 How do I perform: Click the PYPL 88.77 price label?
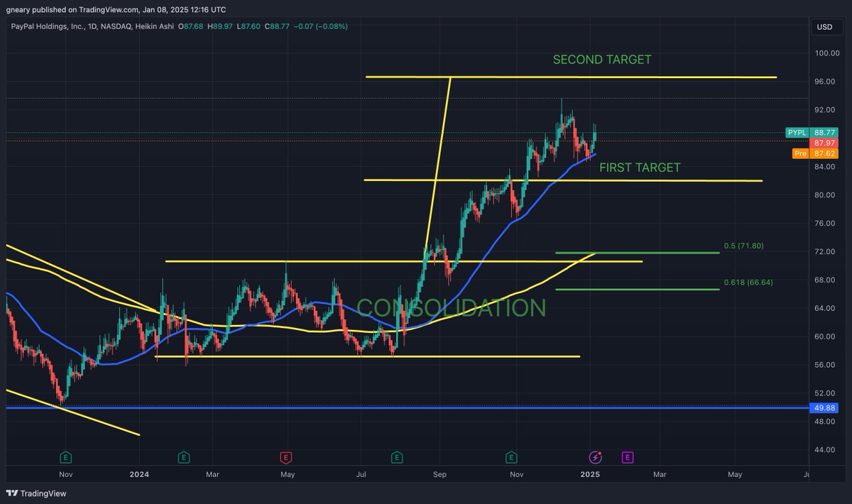(x=812, y=133)
